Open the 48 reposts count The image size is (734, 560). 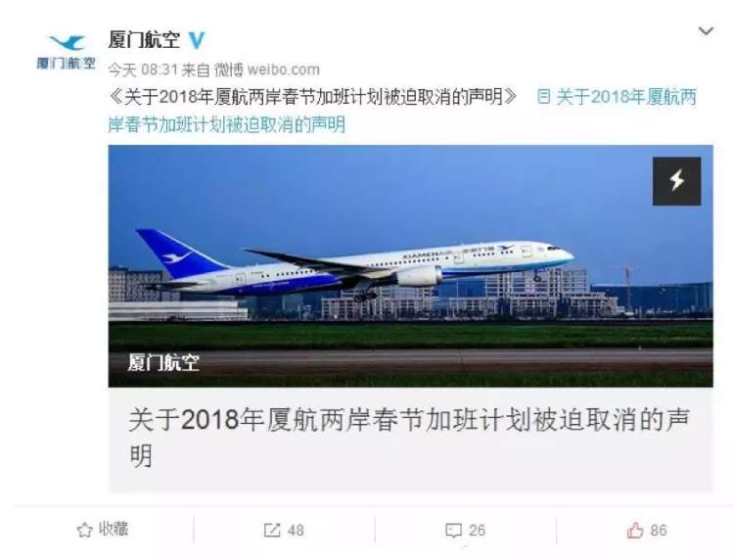pyautogui.click(x=296, y=530)
